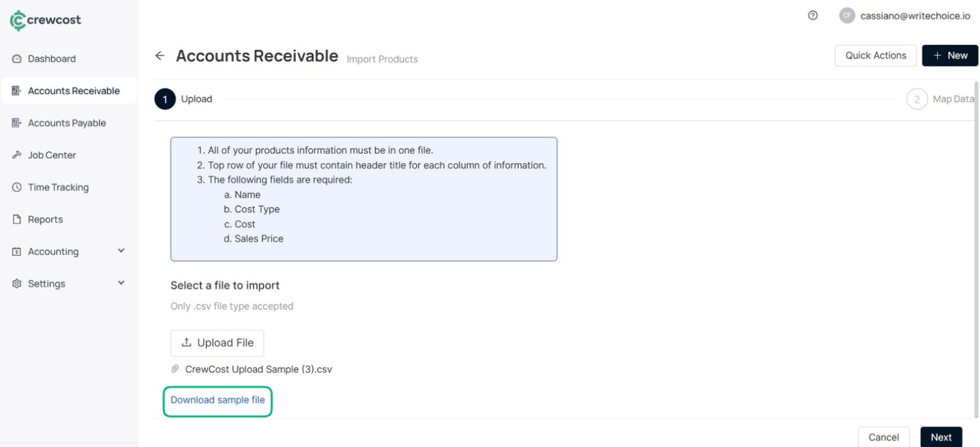The image size is (980, 447).
Task: Click the back arrow beside Accounts Receivable
Action: (160, 56)
